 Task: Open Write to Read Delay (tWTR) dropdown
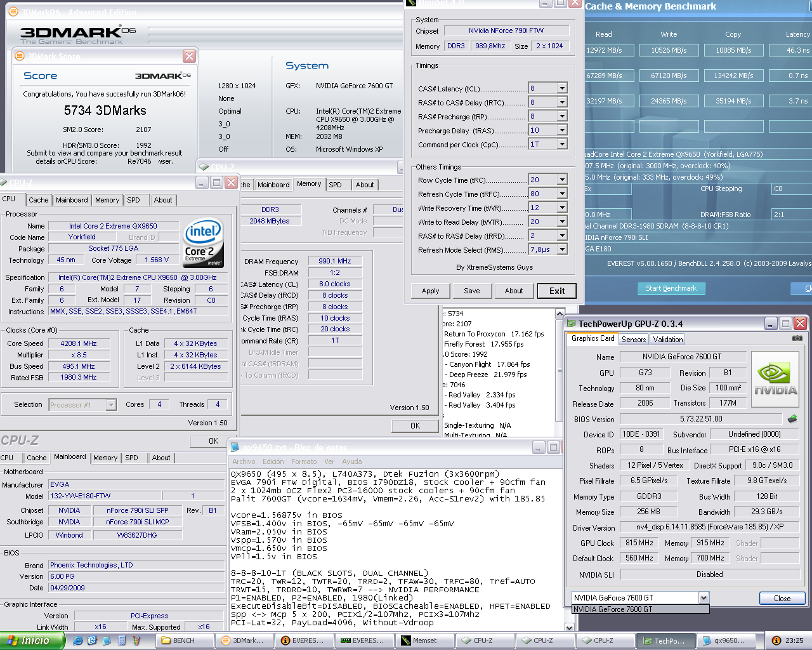[x=562, y=222]
